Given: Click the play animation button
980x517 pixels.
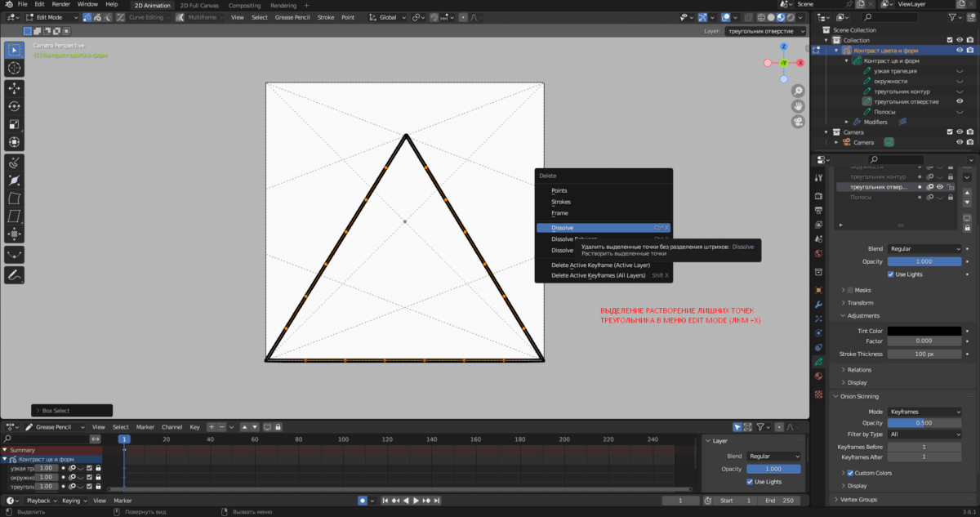Looking at the screenshot, I should point(416,500).
